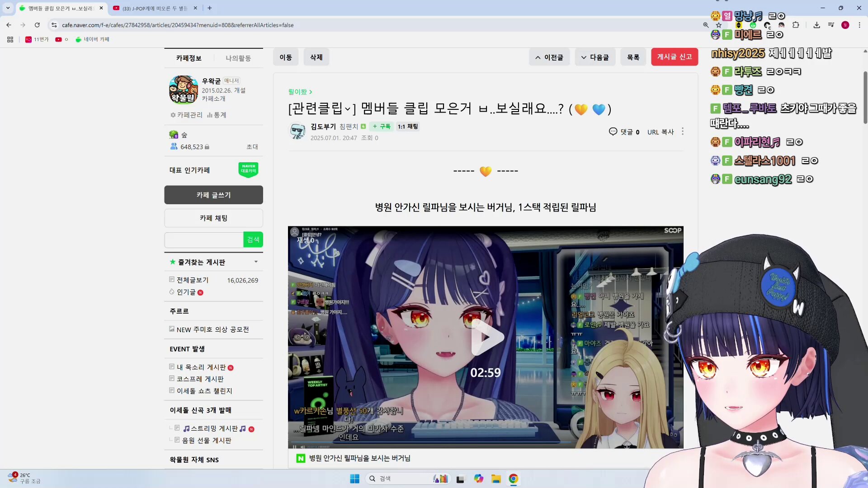Open the 인기글 board link

click(186, 292)
